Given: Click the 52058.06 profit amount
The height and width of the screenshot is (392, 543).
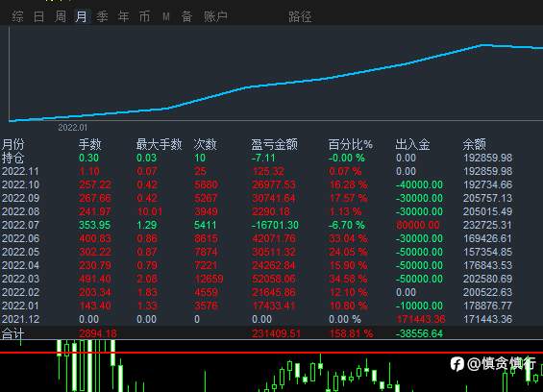Looking at the screenshot, I should [x=274, y=279].
